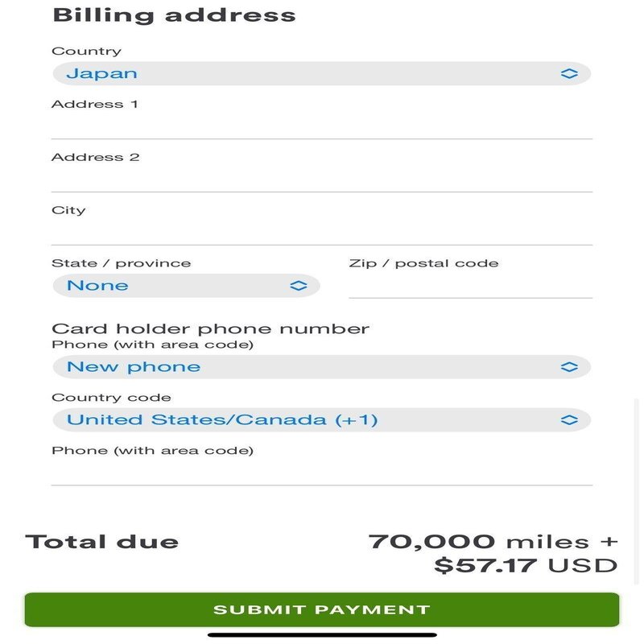The width and height of the screenshot is (644, 644).
Task: Select the City text field
Action: tap(322, 232)
